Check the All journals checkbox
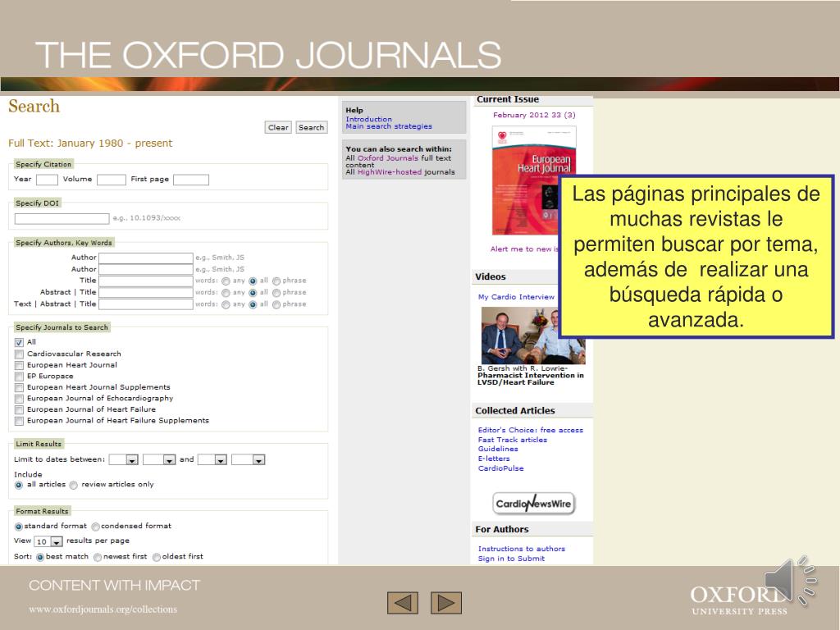The width and height of the screenshot is (840, 630). [20, 342]
